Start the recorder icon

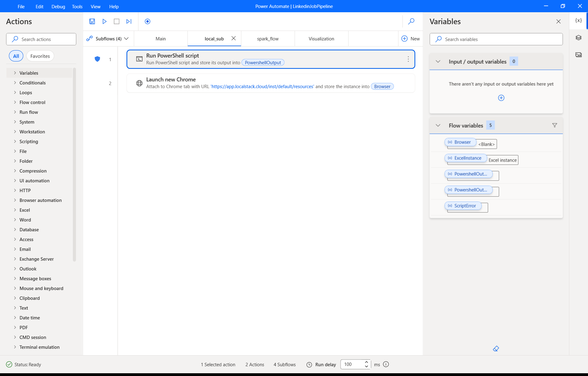148,21
